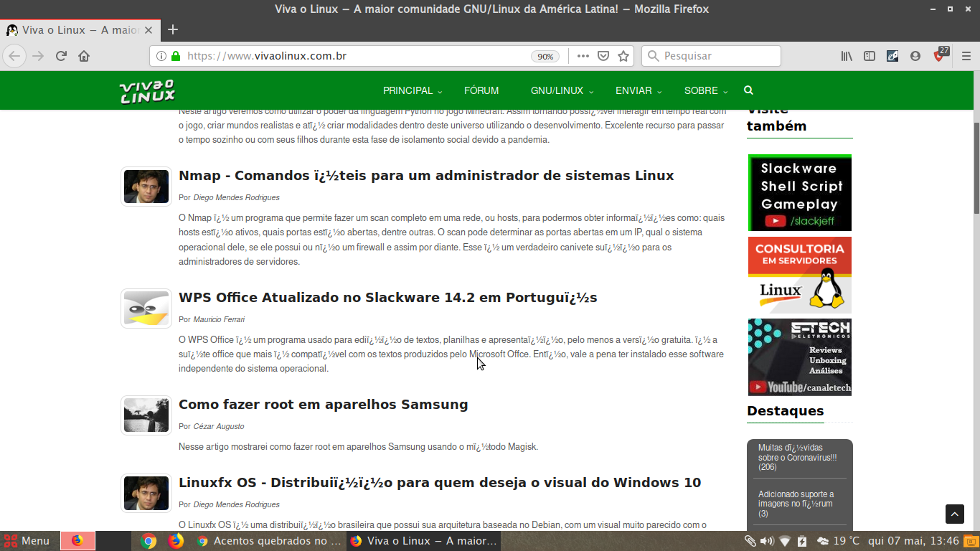The width and height of the screenshot is (980, 551).
Task: Open page actions three-dots menu
Action: point(583,56)
